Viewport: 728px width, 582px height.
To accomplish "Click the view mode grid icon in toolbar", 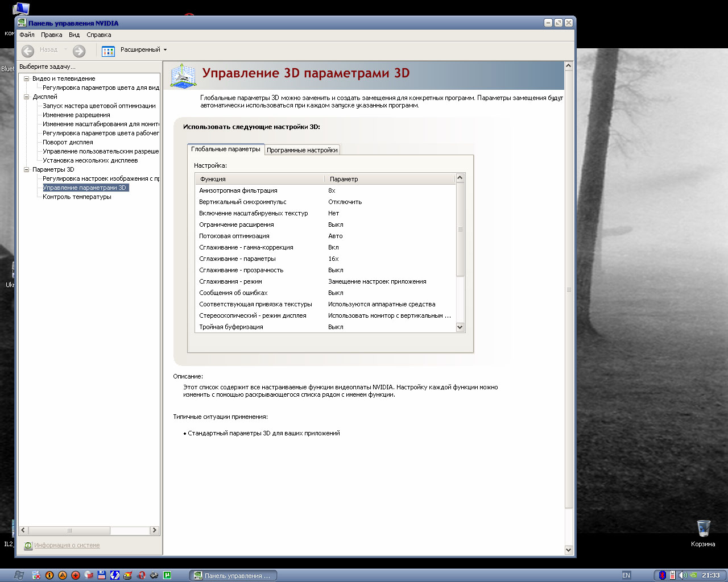I will [x=108, y=51].
